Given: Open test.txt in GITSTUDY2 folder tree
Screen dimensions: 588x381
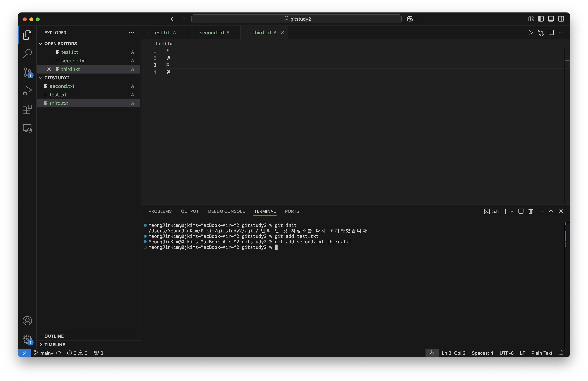Looking at the screenshot, I should [x=88, y=95].
